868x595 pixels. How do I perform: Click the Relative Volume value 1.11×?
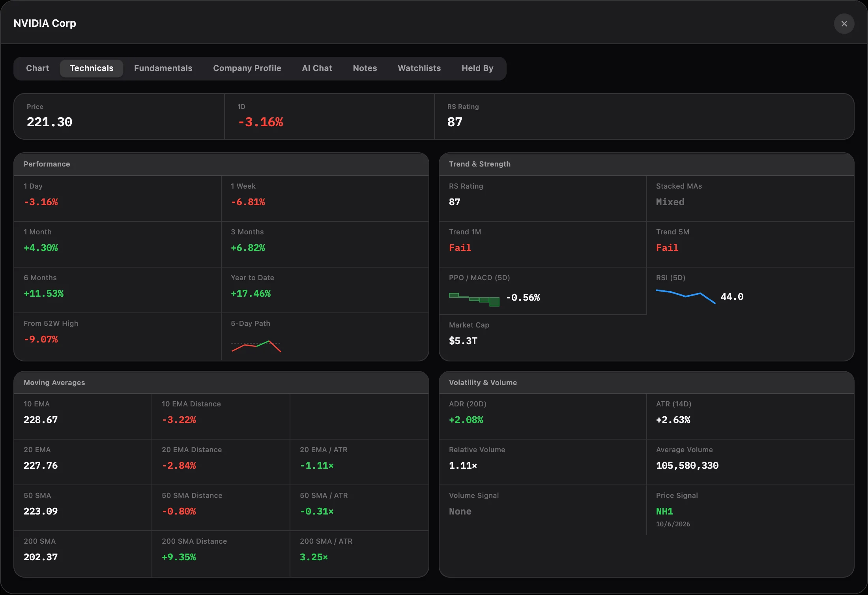tap(463, 466)
